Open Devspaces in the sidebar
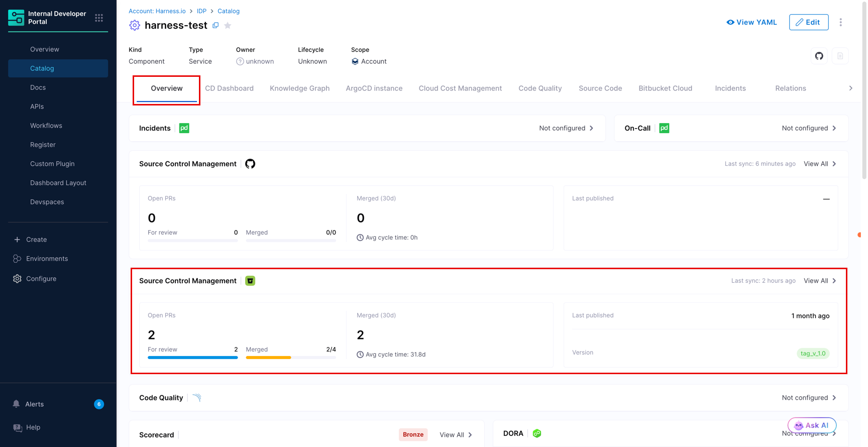Viewport: 868px width, 447px height. click(47, 202)
